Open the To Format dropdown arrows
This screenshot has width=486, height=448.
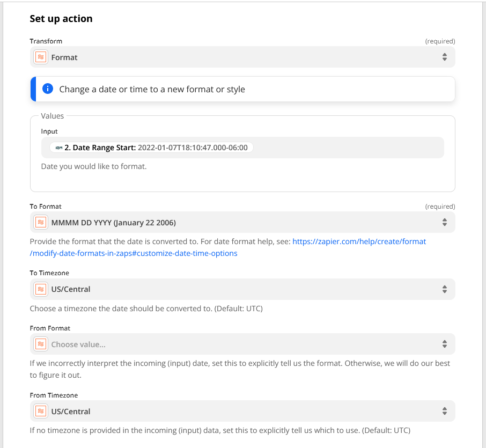(444, 222)
